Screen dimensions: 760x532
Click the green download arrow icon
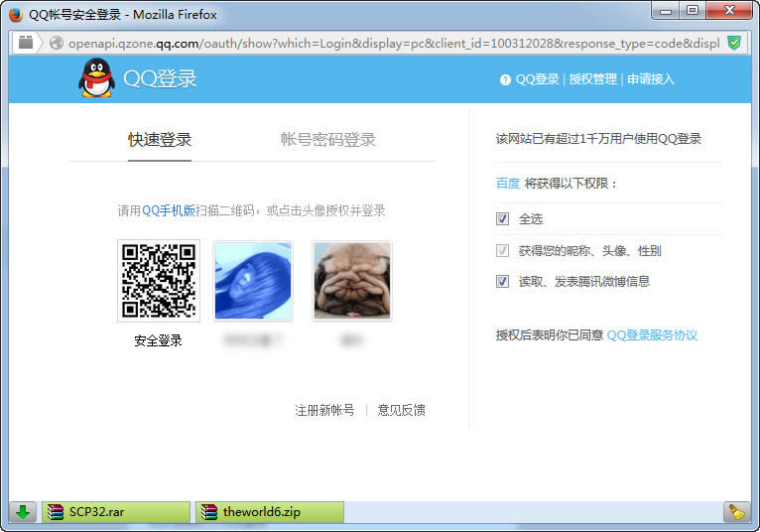tap(24, 512)
